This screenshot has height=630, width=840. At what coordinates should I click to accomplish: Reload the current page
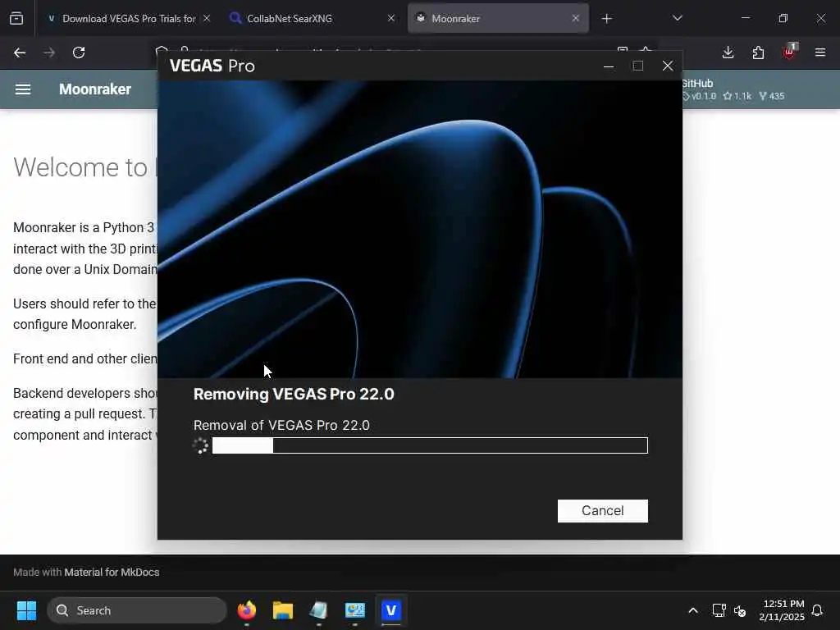79,52
